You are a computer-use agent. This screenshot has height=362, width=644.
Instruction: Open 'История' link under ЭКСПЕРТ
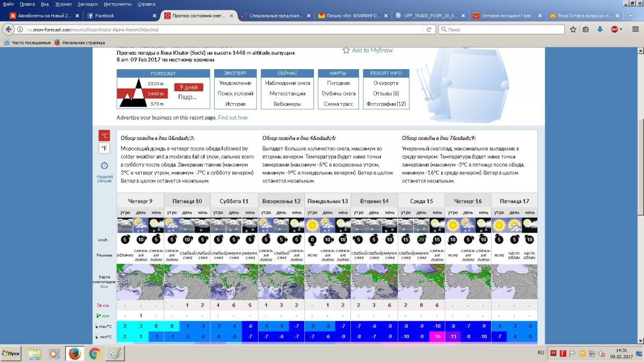[x=235, y=104]
